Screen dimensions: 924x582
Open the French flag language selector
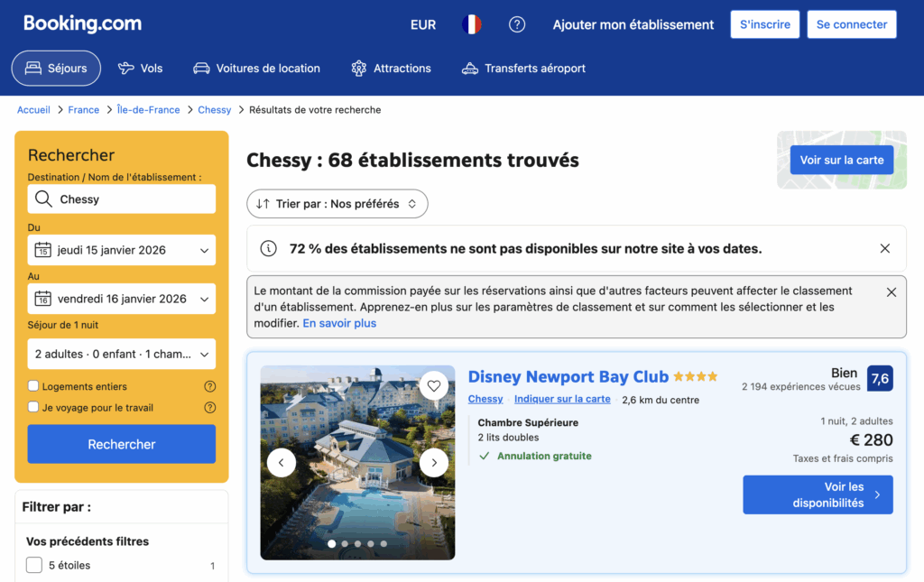[x=471, y=24]
